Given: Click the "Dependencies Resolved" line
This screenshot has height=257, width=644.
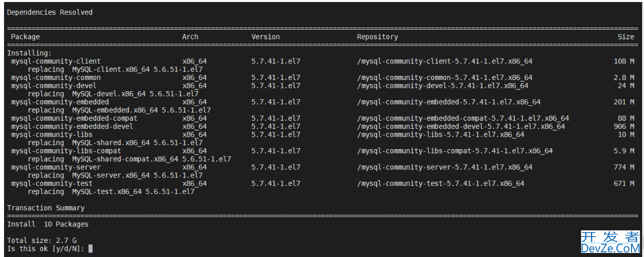Looking at the screenshot, I should coord(50,13).
